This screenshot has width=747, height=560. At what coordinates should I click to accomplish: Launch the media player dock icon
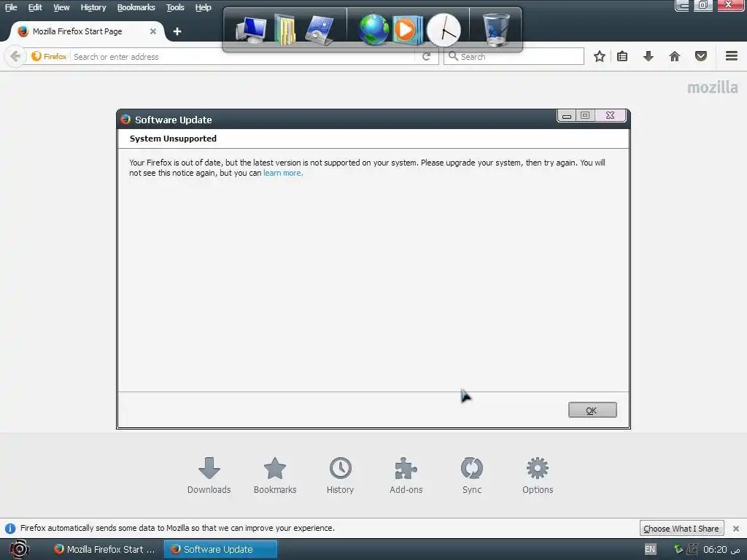(x=407, y=29)
